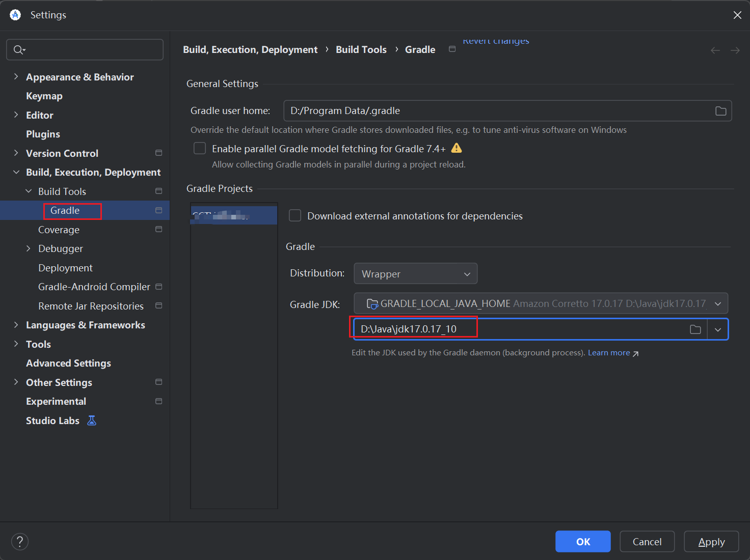Enable parallel Gradle model fetching

click(199, 148)
